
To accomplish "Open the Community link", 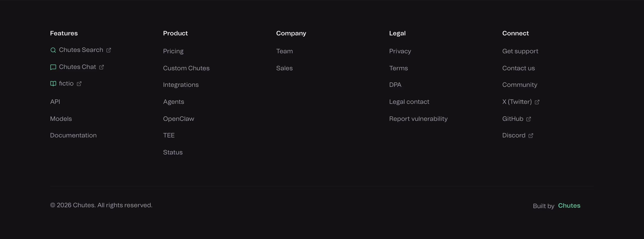I will (x=519, y=85).
